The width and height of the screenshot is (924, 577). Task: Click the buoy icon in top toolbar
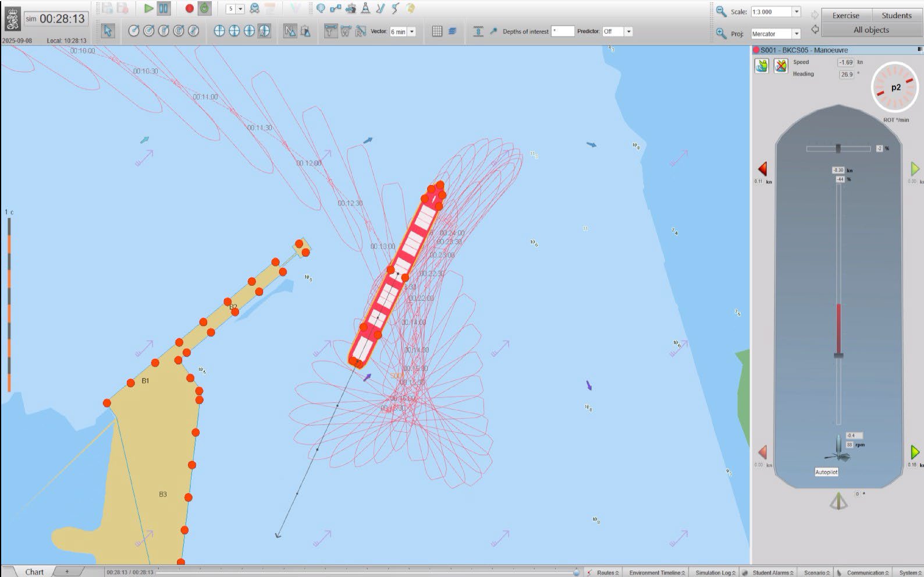pos(365,9)
